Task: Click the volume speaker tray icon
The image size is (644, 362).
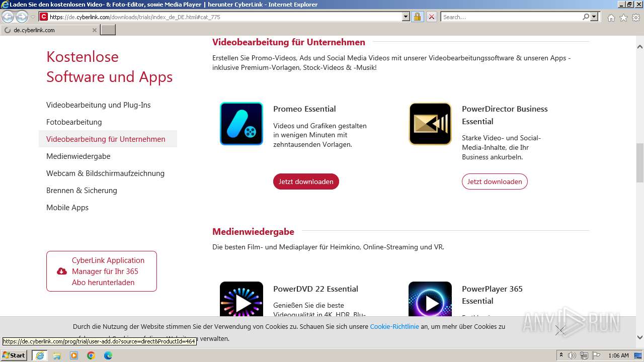Action: pos(572,355)
